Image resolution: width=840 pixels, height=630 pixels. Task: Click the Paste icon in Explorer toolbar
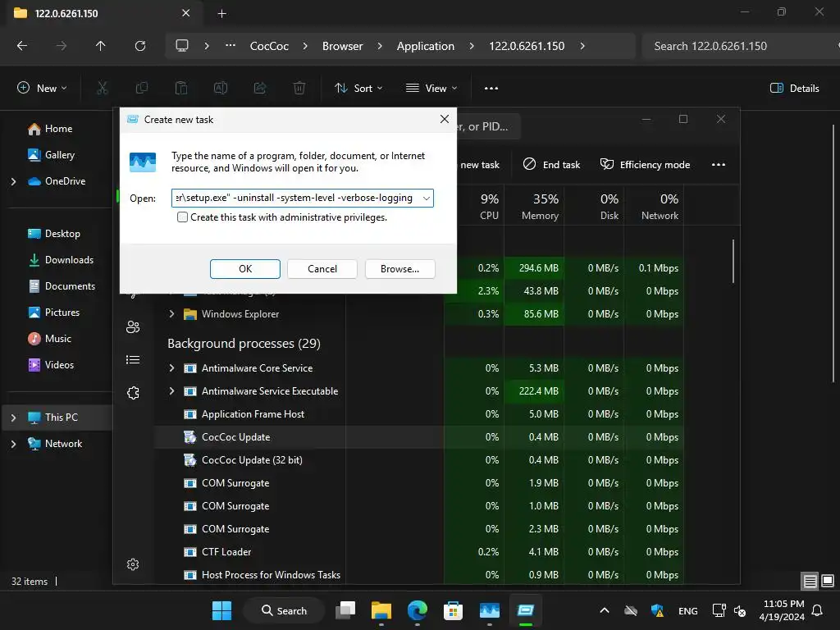click(x=181, y=88)
